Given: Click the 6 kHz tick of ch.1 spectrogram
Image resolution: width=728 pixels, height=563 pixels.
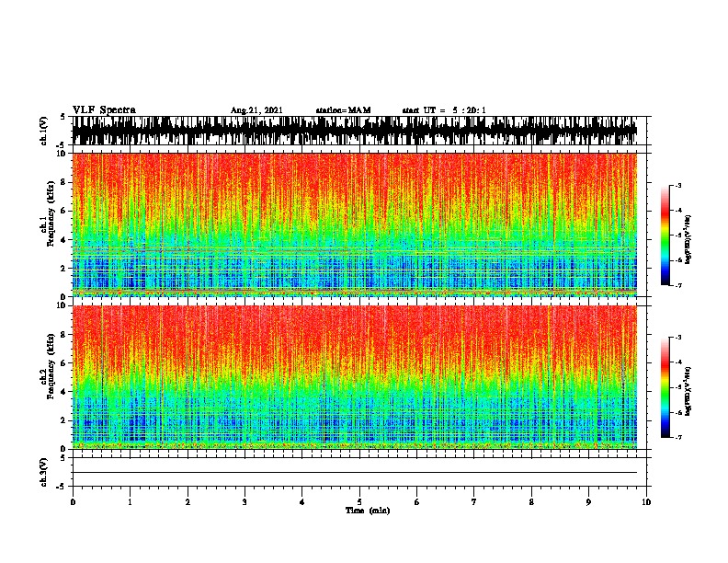Looking at the screenshot, I should (64, 211).
